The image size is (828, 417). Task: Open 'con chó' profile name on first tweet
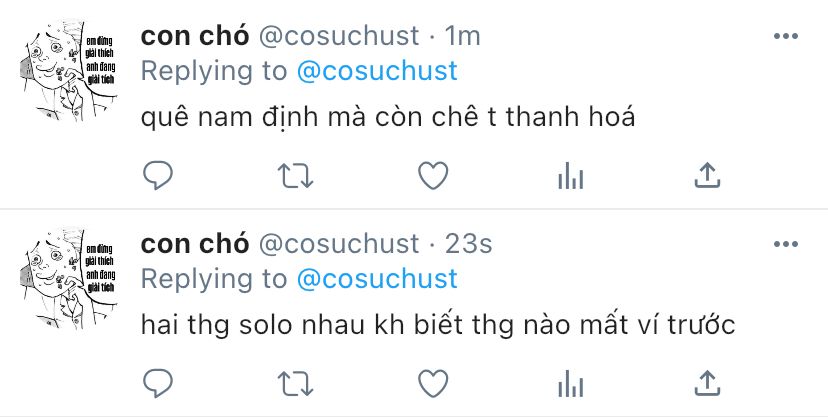195,36
